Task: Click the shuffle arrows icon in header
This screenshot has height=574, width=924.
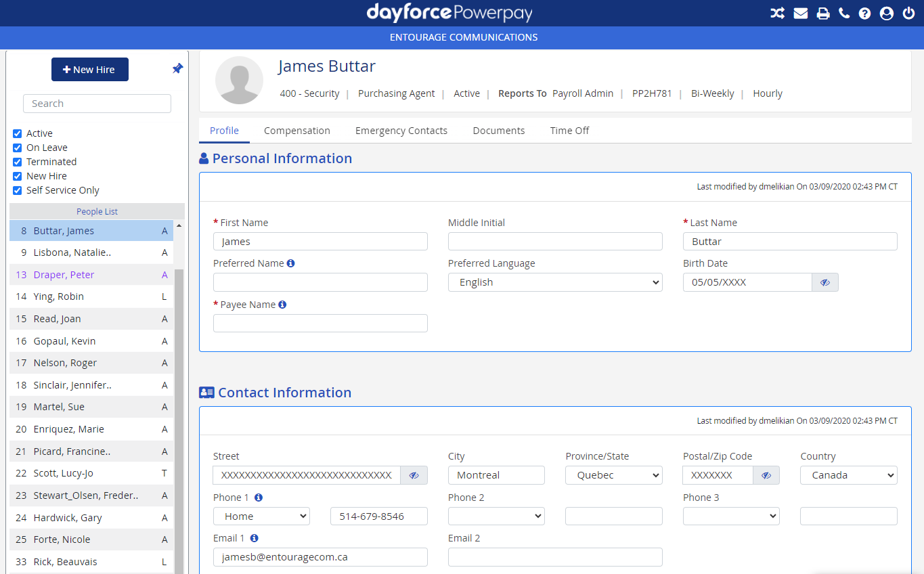Action: (777, 14)
